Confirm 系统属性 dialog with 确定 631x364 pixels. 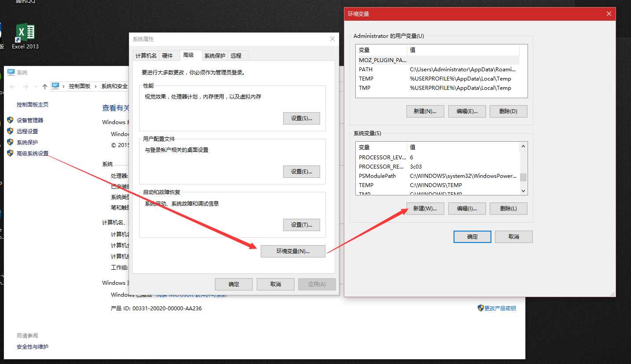coord(234,284)
